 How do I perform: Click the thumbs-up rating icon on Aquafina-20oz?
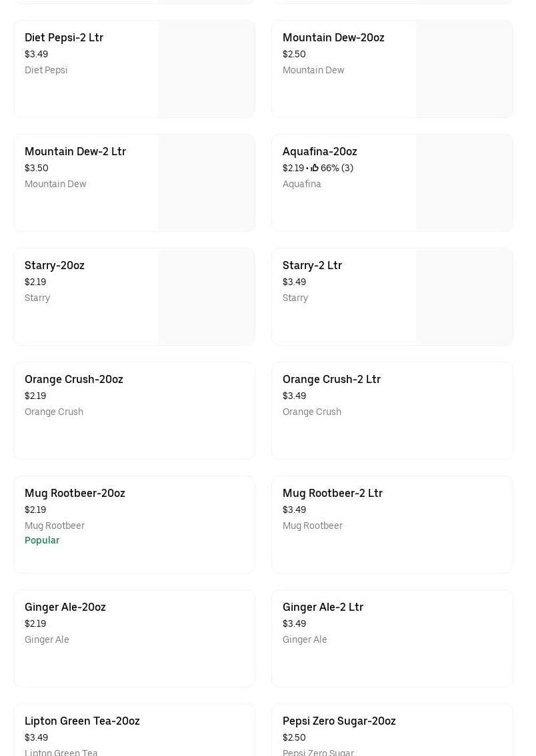pyautogui.click(x=315, y=169)
